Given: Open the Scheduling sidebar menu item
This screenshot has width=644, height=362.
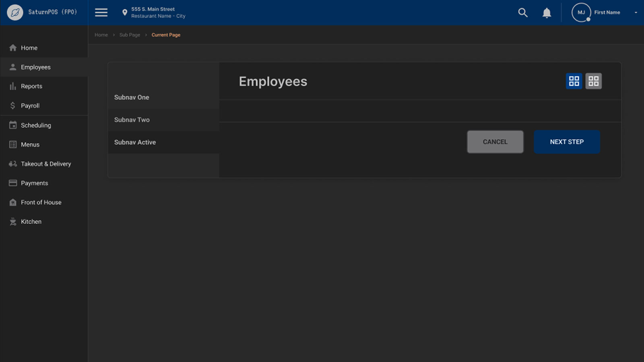Looking at the screenshot, I should point(44,125).
